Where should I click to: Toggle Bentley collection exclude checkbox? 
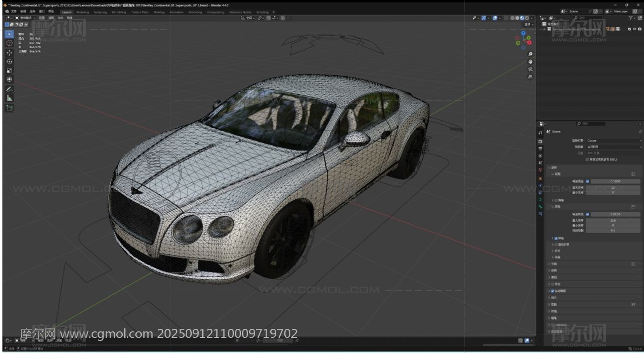coord(629,29)
